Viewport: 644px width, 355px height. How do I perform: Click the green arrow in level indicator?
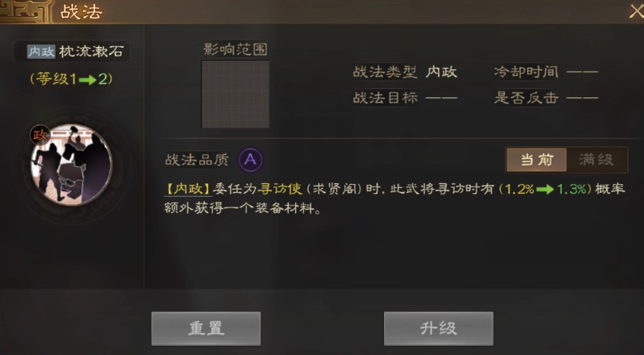click(x=87, y=80)
